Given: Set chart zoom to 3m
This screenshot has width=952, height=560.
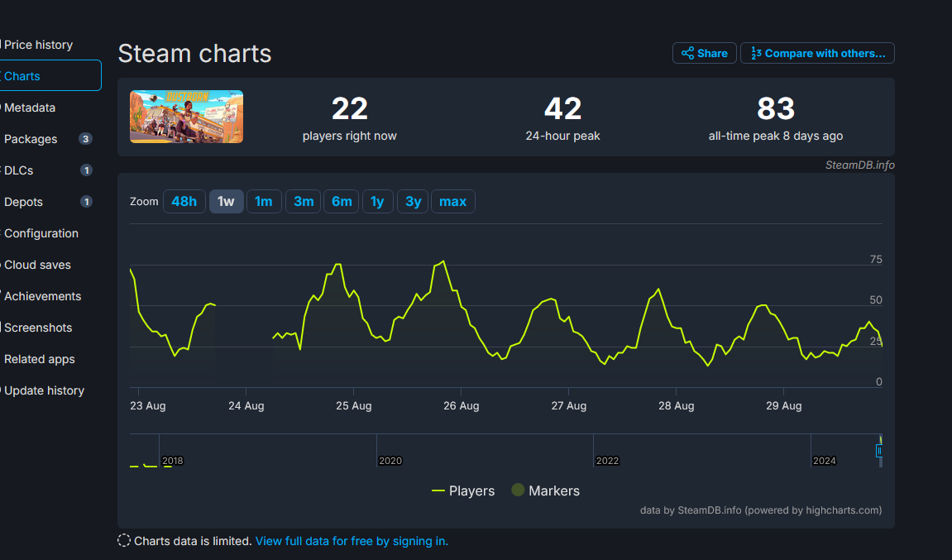Looking at the screenshot, I should [x=304, y=202].
